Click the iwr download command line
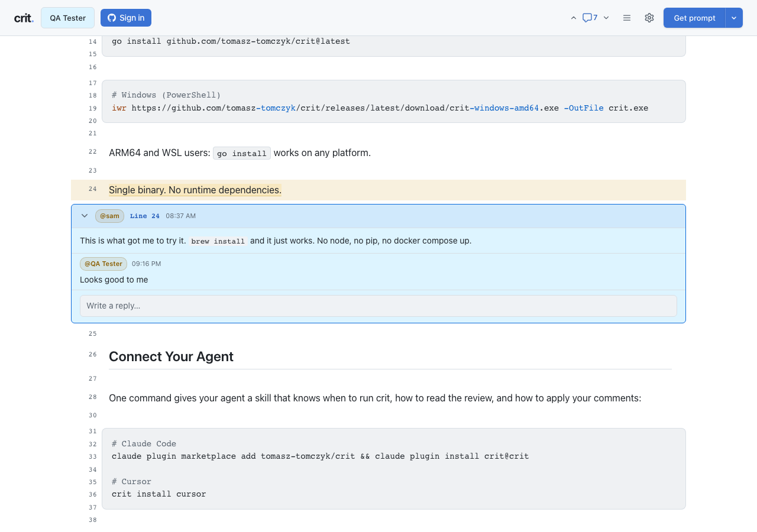The image size is (757, 532). point(380,108)
